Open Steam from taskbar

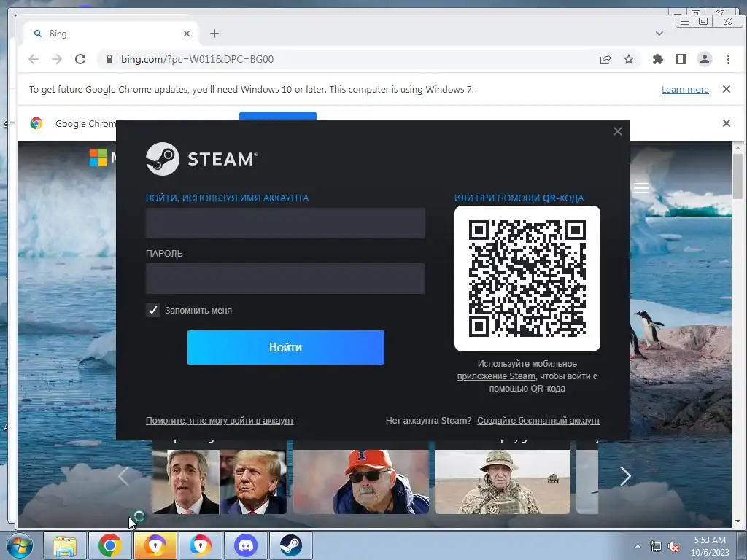point(291,545)
